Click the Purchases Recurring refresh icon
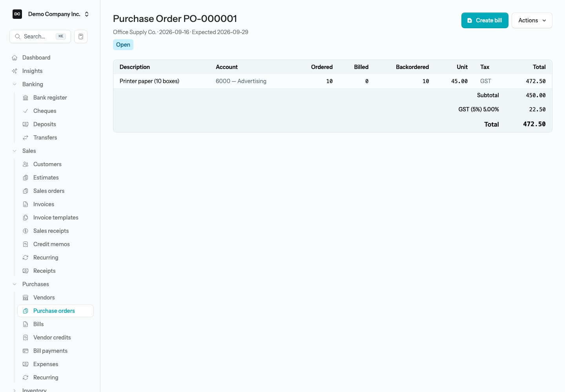This screenshot has height=392, width=565. point(26,377)
